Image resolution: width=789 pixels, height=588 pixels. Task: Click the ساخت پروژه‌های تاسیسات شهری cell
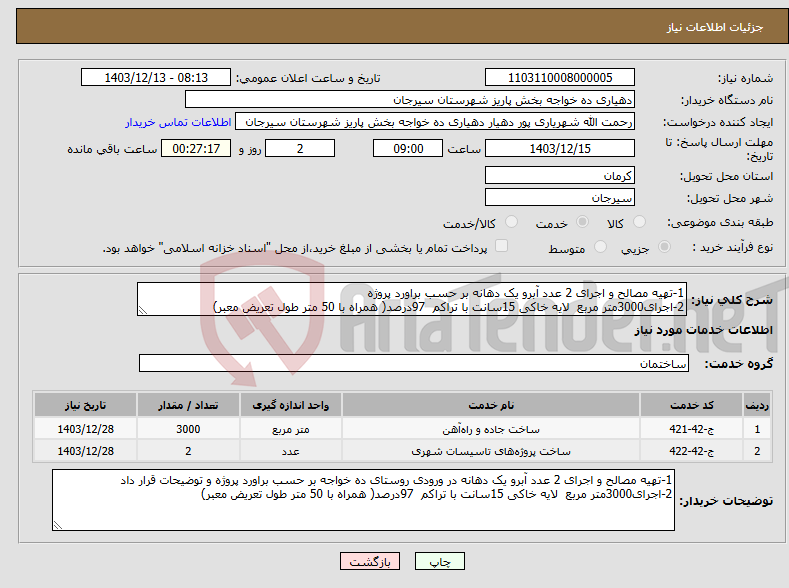click(491, 451)
